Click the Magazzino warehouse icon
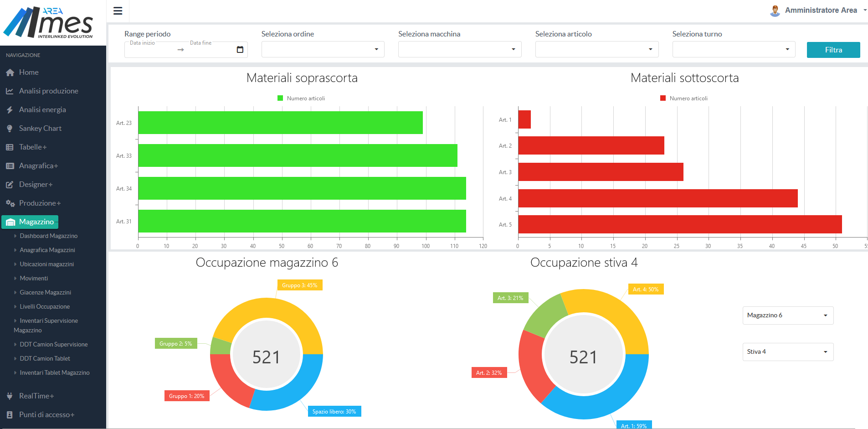This screenshot has height=429, width=868. pyautogui.click(x=10, y=222)
